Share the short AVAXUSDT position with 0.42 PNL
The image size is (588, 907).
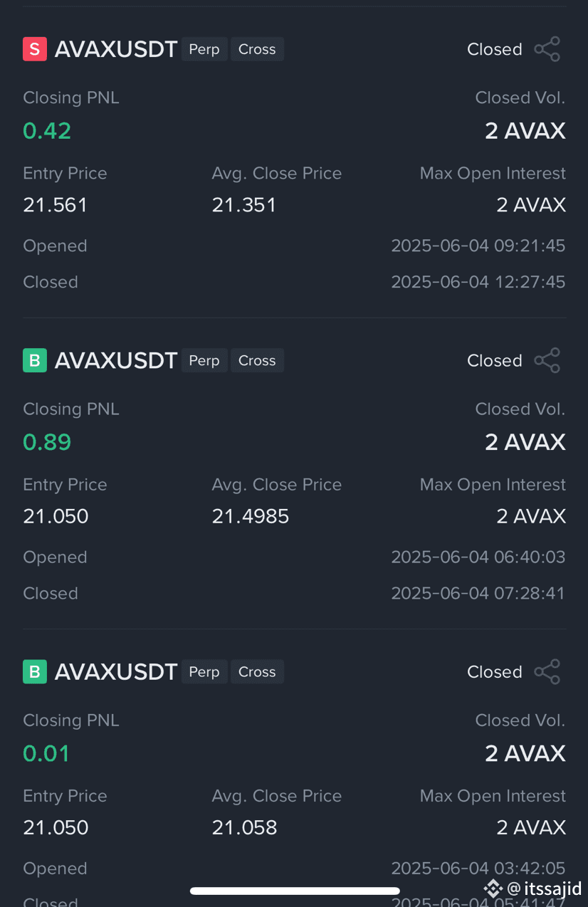coord(547,49)
